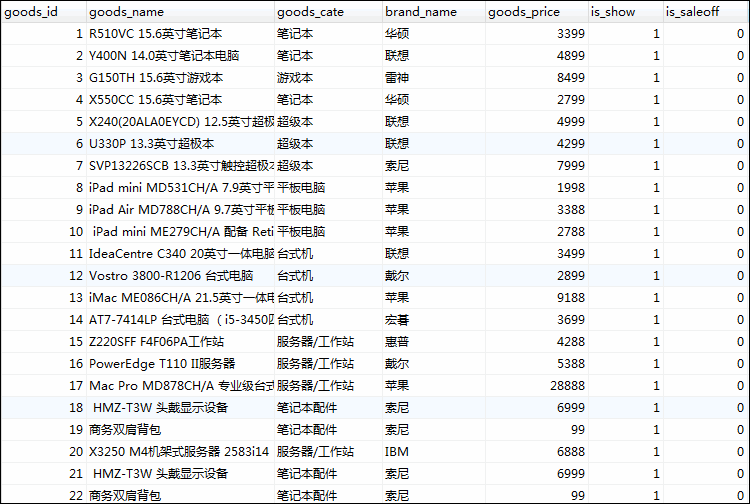
Task: Select the price cell 4299
Action: 537,144
